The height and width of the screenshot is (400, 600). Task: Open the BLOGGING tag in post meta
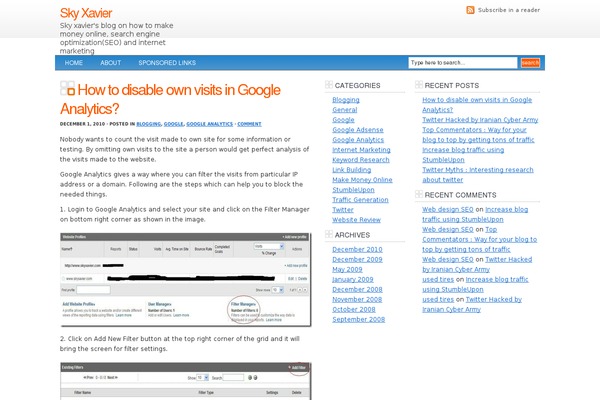coord(148,124)
